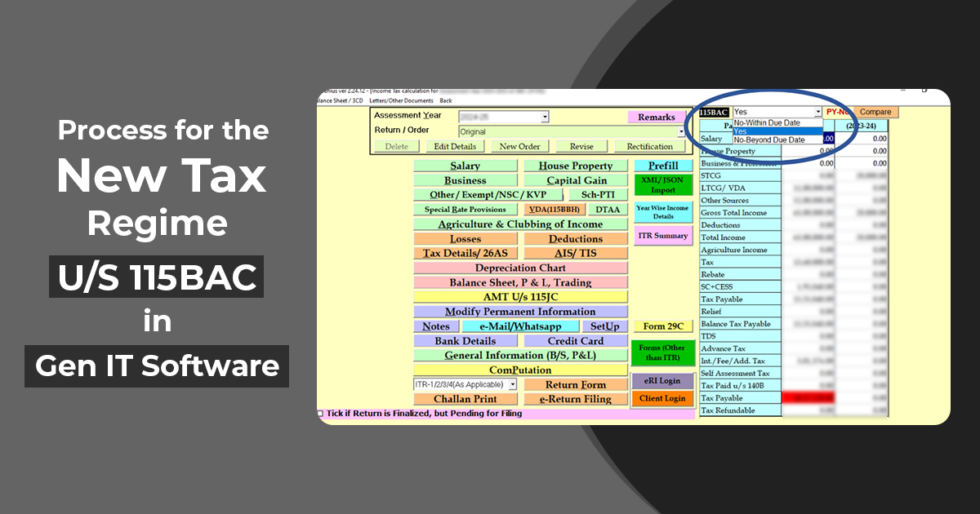This screenshot has width=980, height=514.
Task: Open Tax Details/ 26AS section
Action: (x=465, y=254)
